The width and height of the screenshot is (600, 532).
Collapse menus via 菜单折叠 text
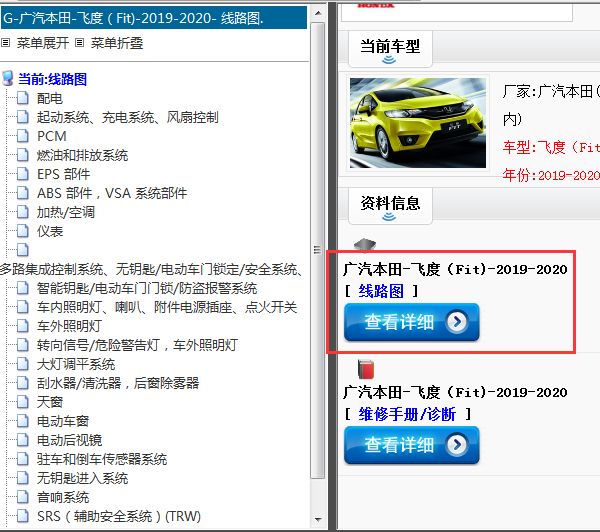117,43
